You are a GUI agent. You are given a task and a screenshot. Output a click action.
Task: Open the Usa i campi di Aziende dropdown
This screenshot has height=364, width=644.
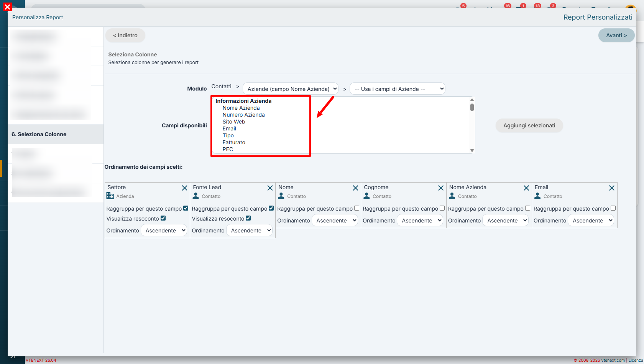(398, 89)
